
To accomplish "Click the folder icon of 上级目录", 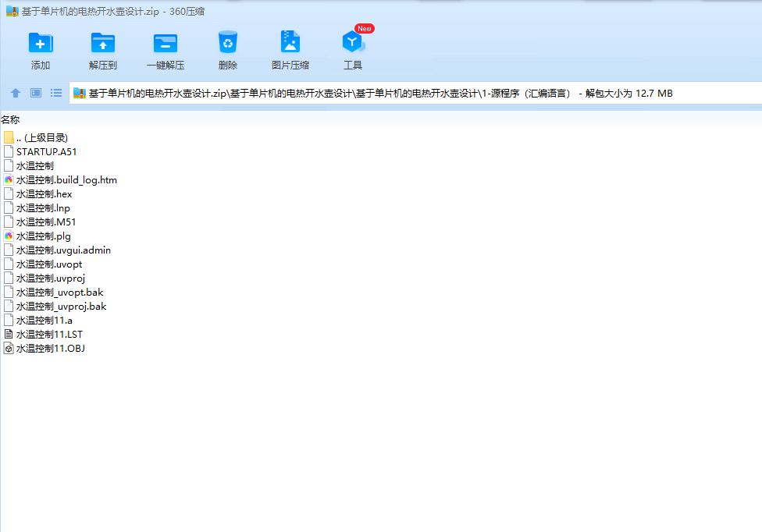I will point(9,137).
